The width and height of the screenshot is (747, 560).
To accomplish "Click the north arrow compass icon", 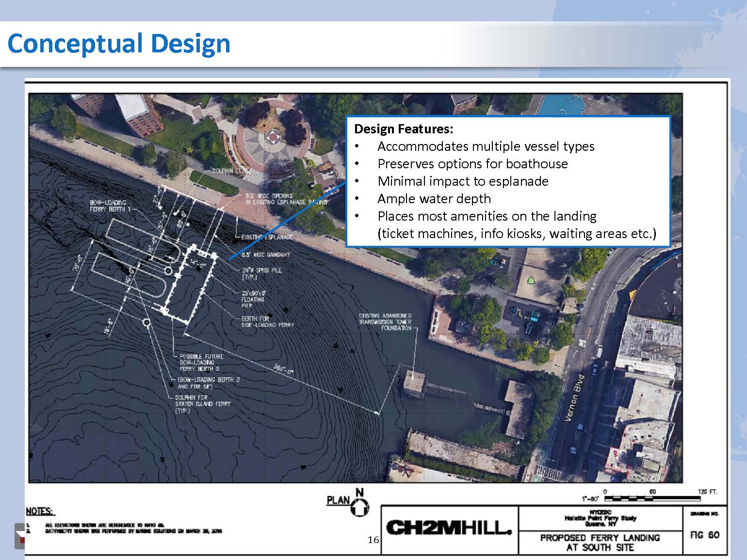I will pos(360,507).
